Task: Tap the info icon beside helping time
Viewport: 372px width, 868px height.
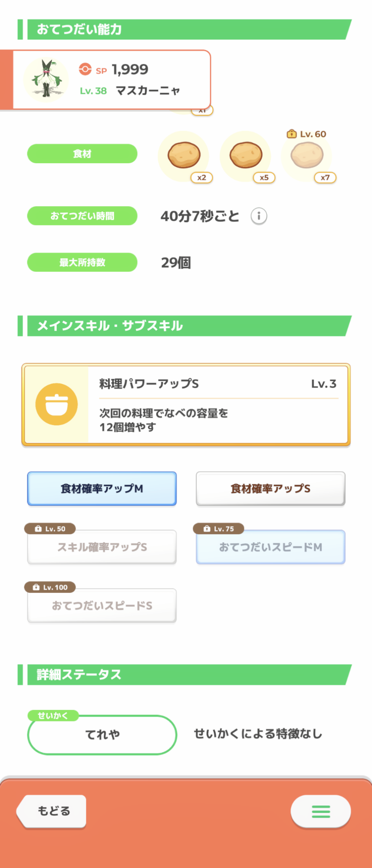Action: pyautogui.click(x=259, y=216)
